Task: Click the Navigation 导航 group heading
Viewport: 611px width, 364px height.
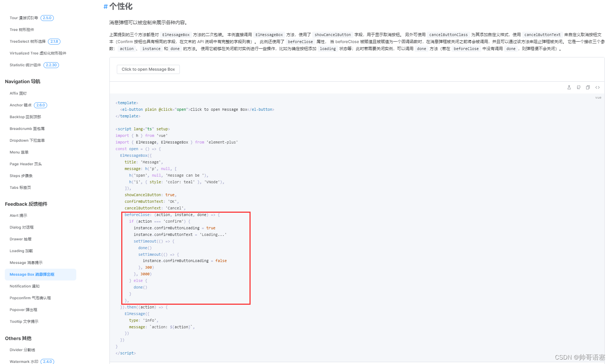Action: pyautogui.click(x=23, y=82)
